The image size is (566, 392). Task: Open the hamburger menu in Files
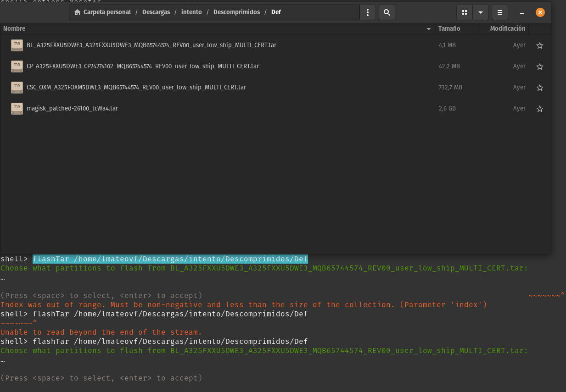click(x=499, y=12)
